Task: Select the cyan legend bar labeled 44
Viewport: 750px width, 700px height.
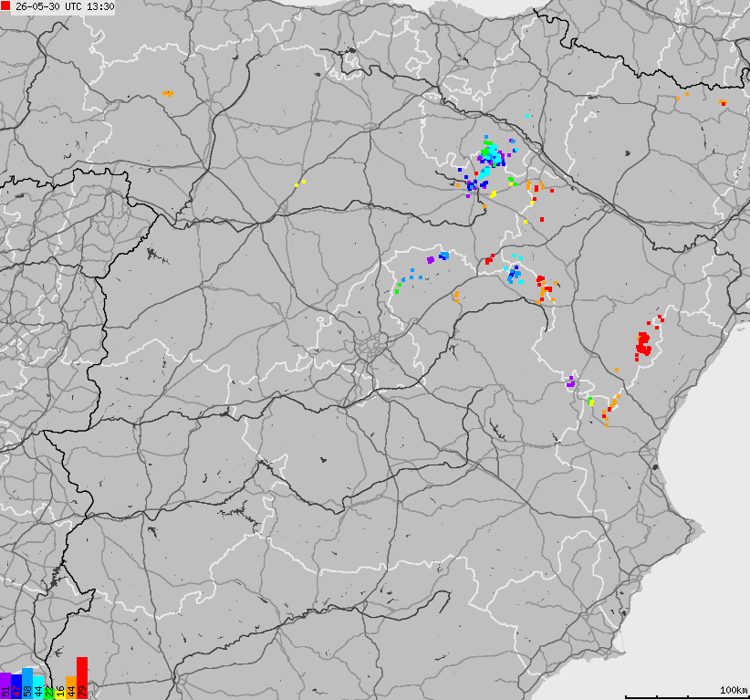Action: click(x=38, y=688)
